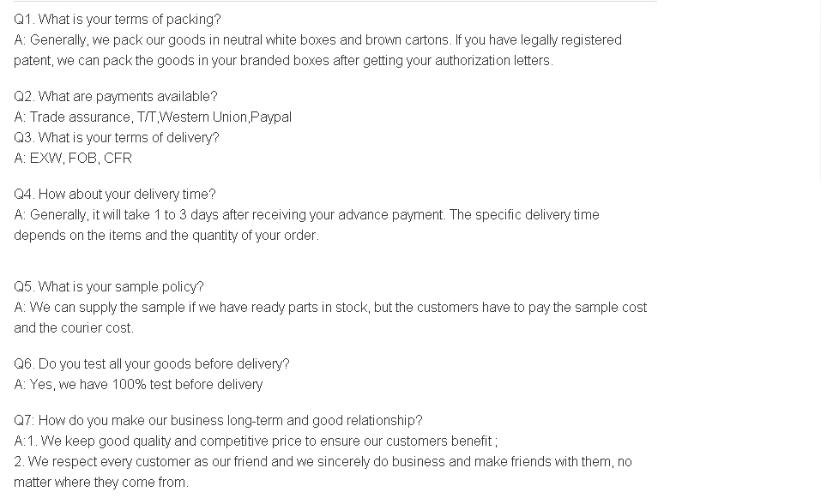Click the line mentioning authorization letters
This screenshot has height=504, width=821.
pos(283,60)
